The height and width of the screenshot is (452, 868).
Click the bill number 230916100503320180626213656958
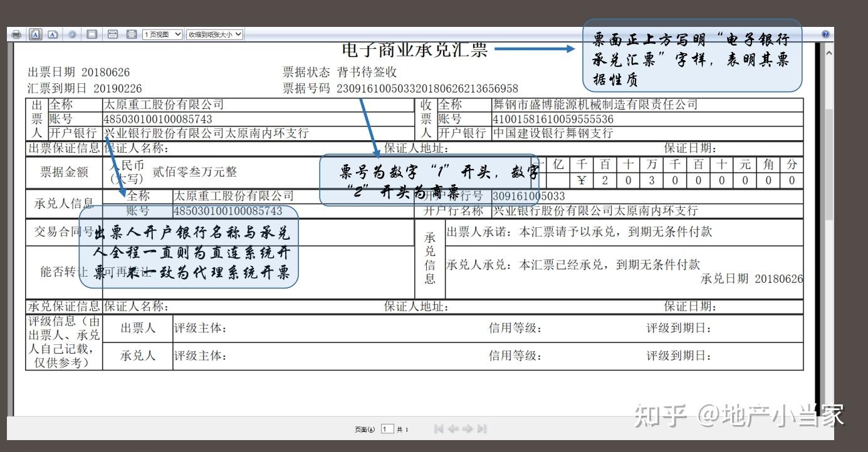coord(427,88)
